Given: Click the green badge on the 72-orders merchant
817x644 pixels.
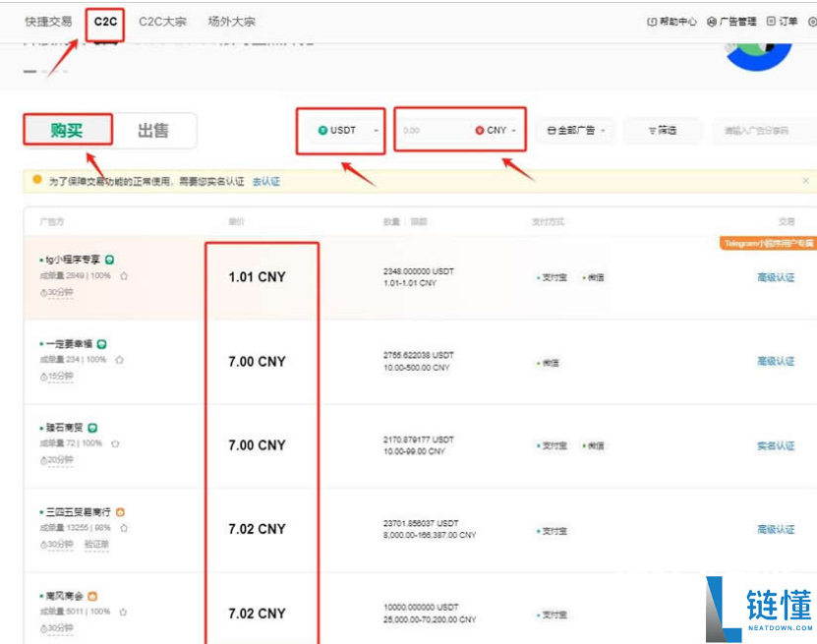Looking at the screenshot, I should pos(92,428).
